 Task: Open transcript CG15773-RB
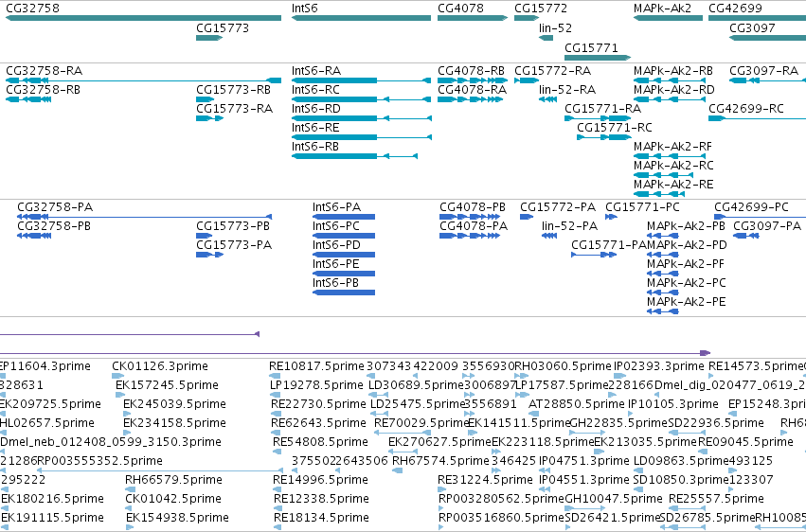pyautogui.click(x=233, y=89)
